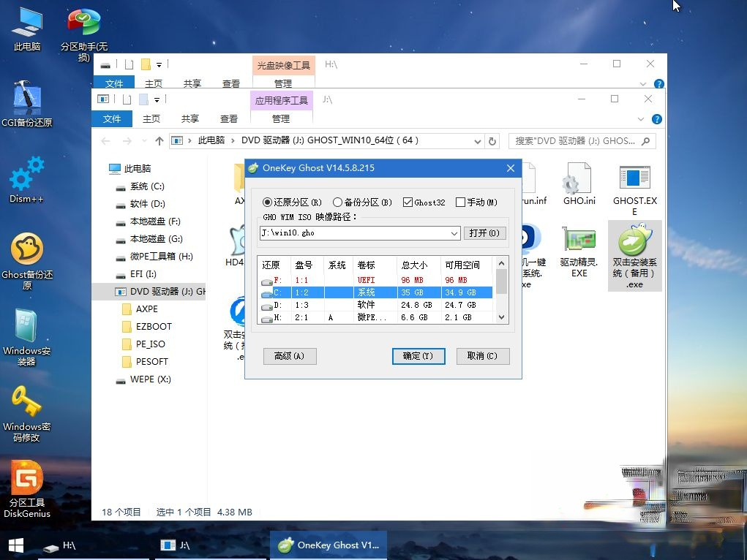Viewport: 747px width, 560px height.
Task: Select the 备份分区(B) radio button
Action: (x=337, y=203)
